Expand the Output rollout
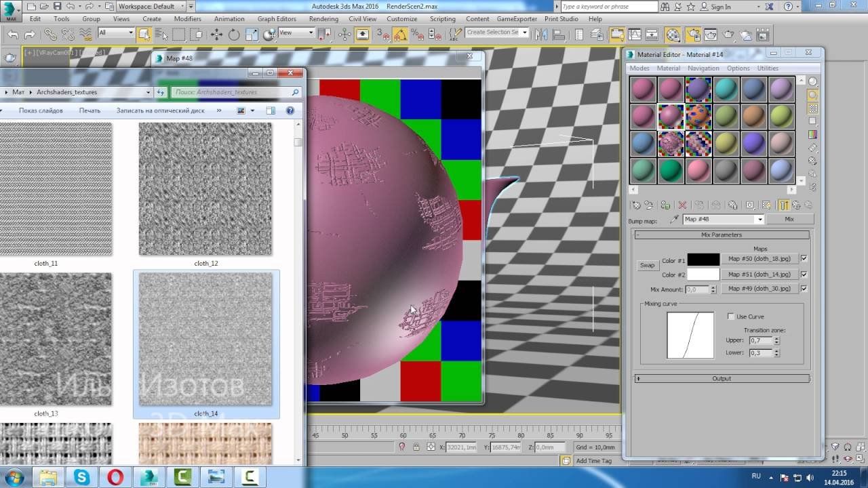 coord(722,378)
